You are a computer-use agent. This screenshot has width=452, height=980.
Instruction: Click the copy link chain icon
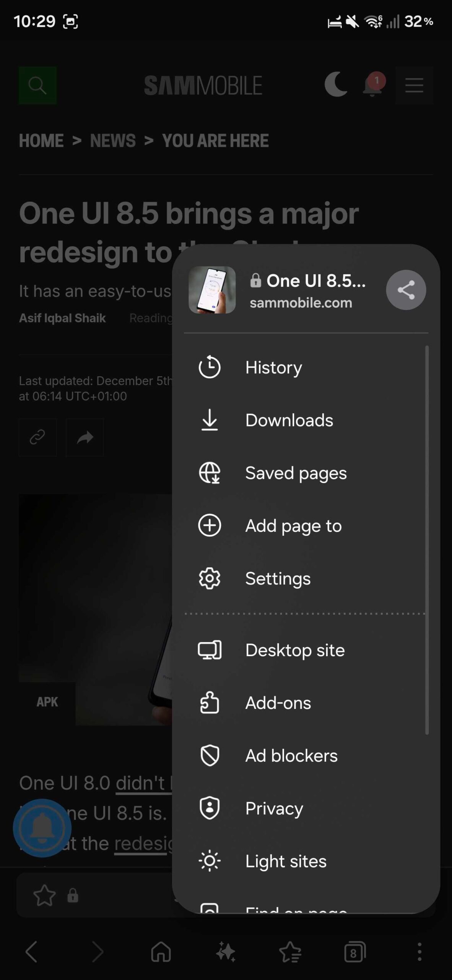click(x=37, y=437)
